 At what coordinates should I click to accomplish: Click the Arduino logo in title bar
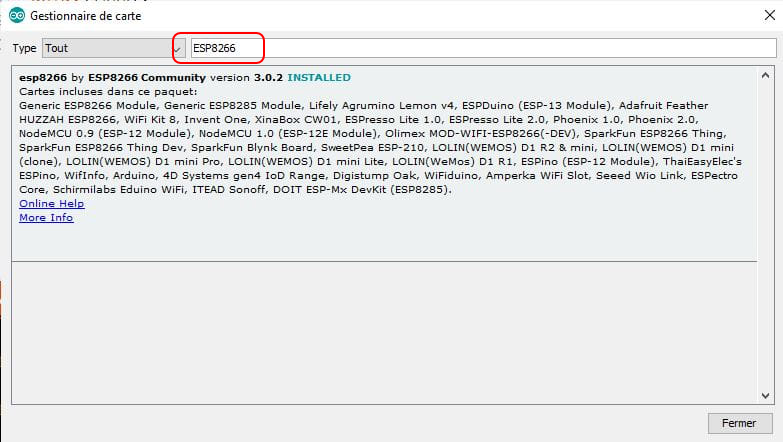tap(17, 15)
